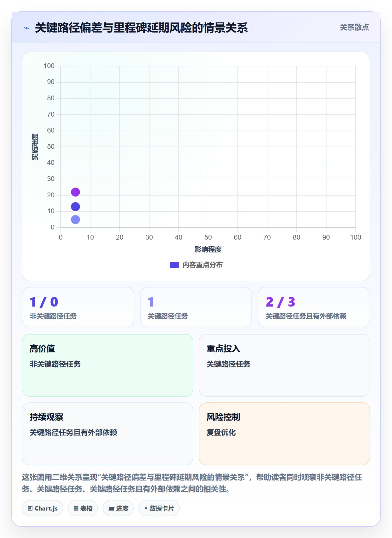The width and height of the screenshot is (392, 538).
Task: Toggle the 内容重点分布 legend color box
Action: (x=174, y=265)
